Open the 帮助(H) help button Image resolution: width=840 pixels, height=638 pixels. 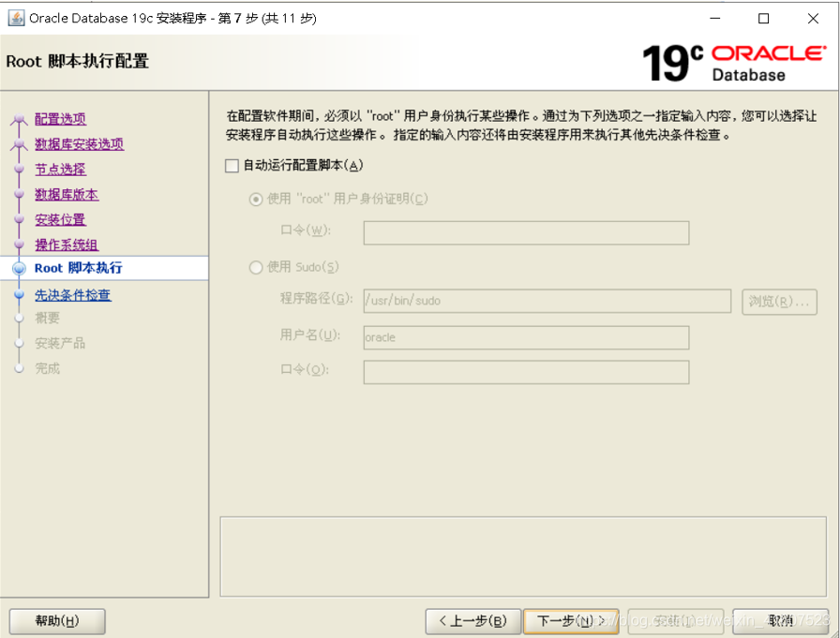(57, 621)
